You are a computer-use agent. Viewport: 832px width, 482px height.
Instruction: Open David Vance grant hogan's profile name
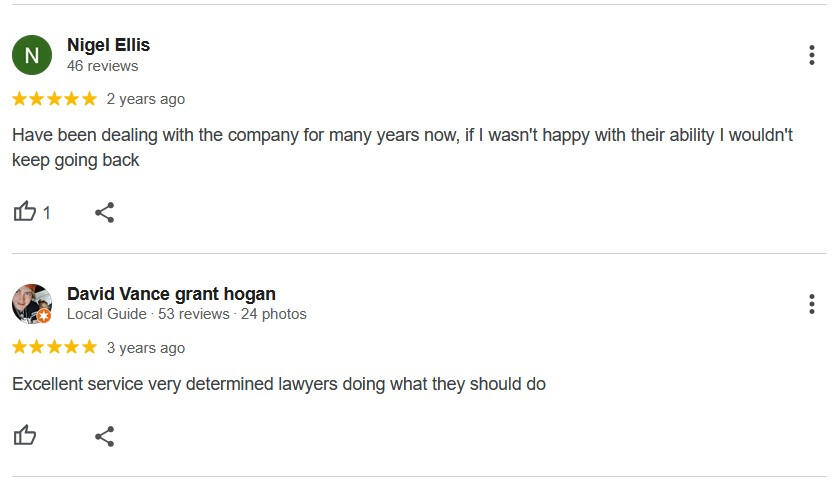pyautogui.click(x=171, y=294)
